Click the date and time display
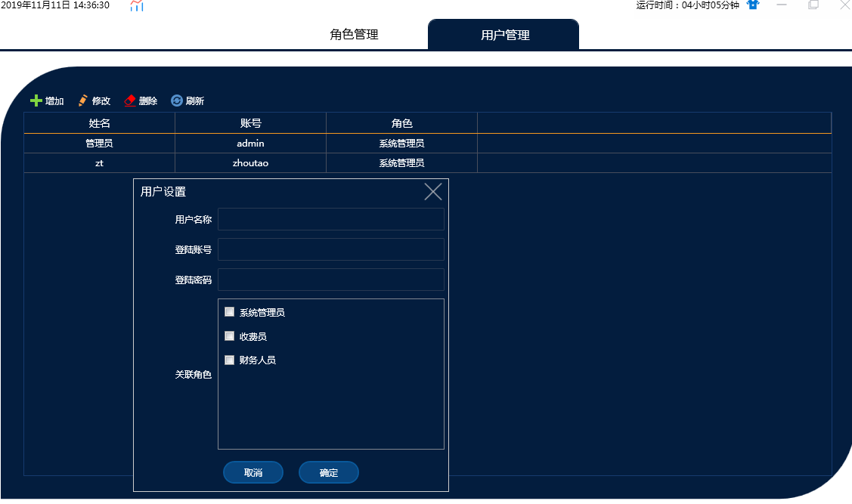This screenshot has height=504, width=852. (55, 5)
